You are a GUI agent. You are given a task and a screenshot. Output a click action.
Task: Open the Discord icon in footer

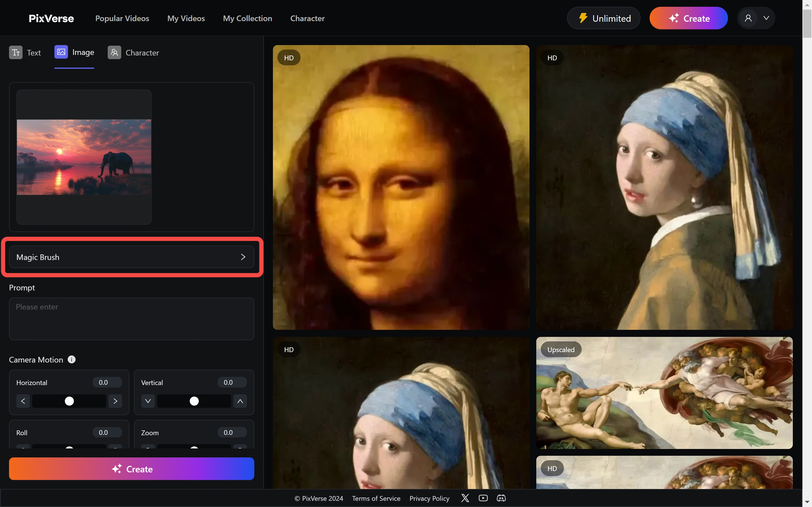pyautogui.click(x=501, y=498)
